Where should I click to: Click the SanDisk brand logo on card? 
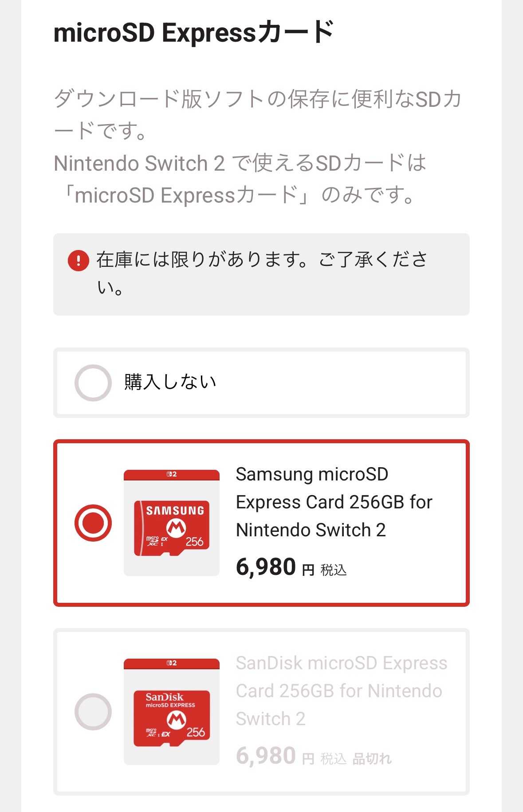click(165, 697)
